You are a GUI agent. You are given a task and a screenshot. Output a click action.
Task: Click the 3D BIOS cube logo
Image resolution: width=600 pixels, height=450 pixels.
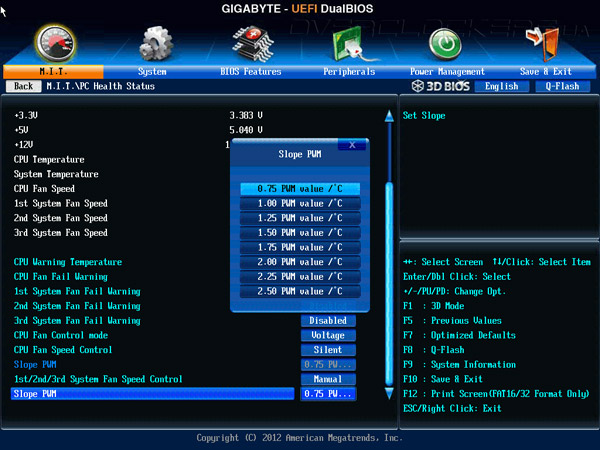pos(417,86)
